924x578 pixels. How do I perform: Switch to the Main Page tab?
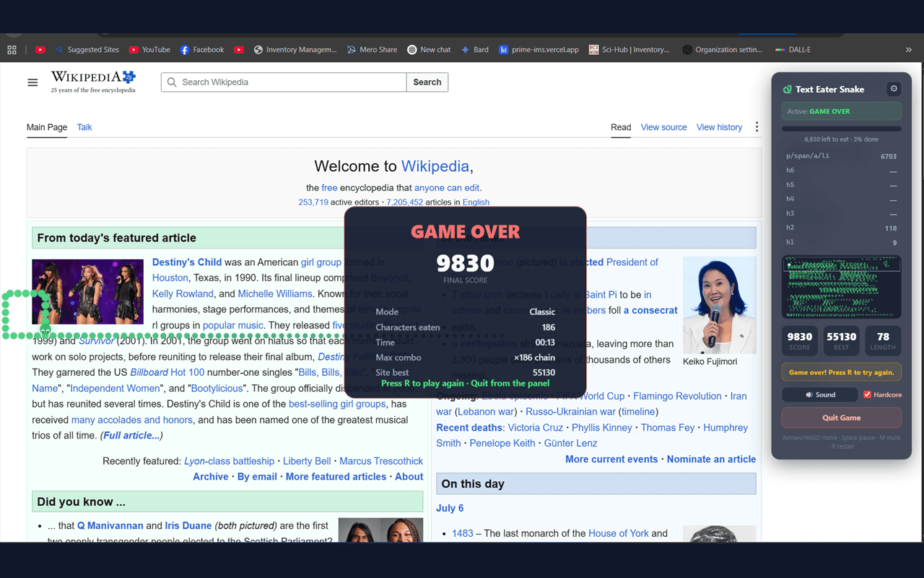pos(47,127)
